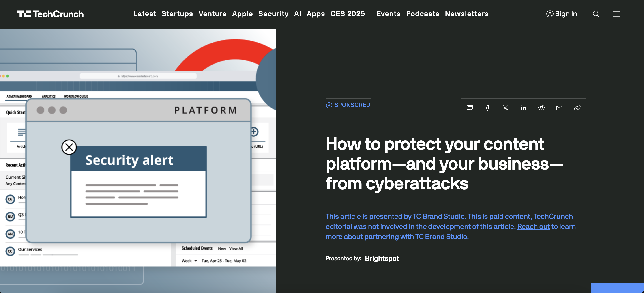644x293 pixels.
Task: Share article on Reddit
Action: coord(541,108)
